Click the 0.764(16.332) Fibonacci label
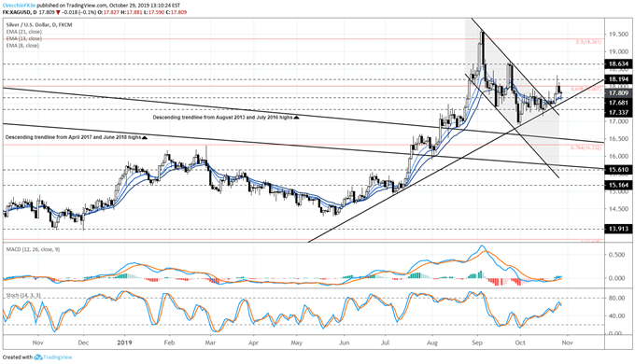635x364 pixels. click(x=586, y=147)
